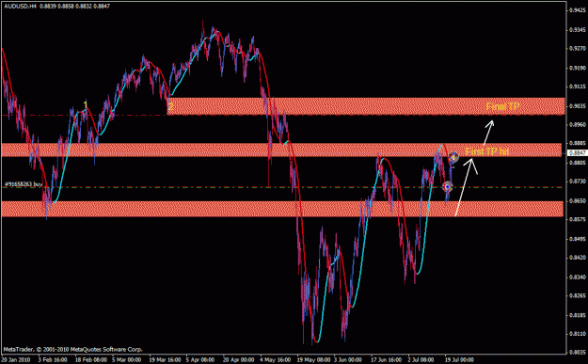Click price axis label 0.8495
This screenshot has height=364, width=588.
click(x=578, y=239)
